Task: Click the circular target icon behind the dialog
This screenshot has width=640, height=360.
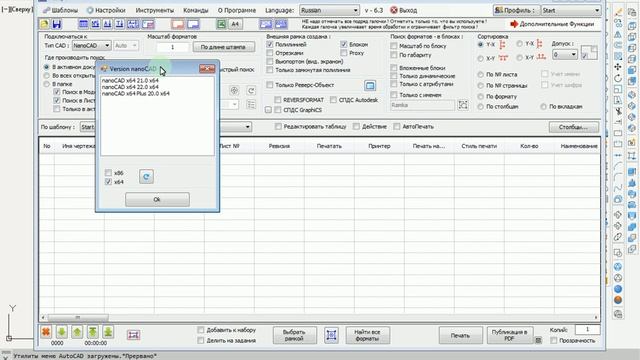Action: pos(234,90)
